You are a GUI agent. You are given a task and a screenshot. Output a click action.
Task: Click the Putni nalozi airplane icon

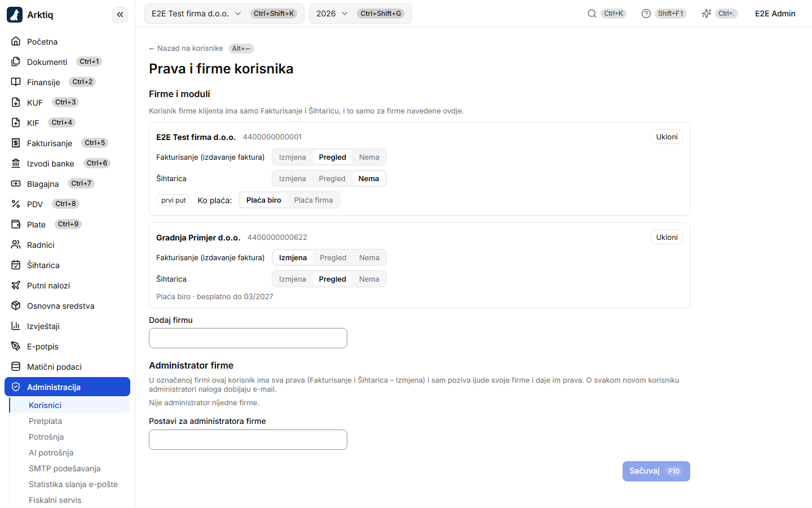16,285
